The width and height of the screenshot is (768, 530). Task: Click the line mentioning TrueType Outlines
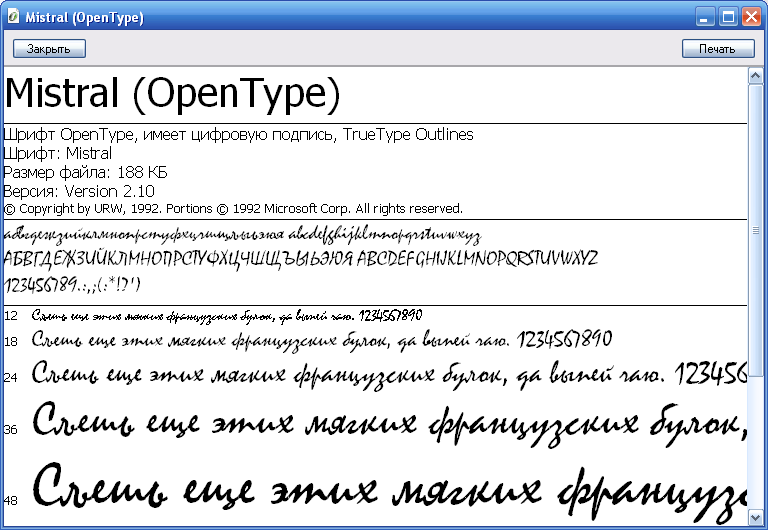pyautogui.click(x=239, y=134)
